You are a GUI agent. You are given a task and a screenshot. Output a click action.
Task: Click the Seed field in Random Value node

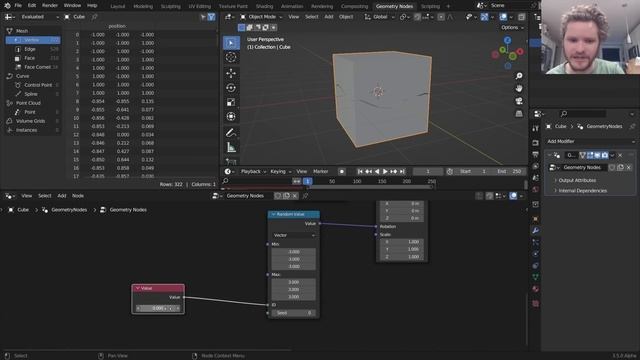pos(293,313)
